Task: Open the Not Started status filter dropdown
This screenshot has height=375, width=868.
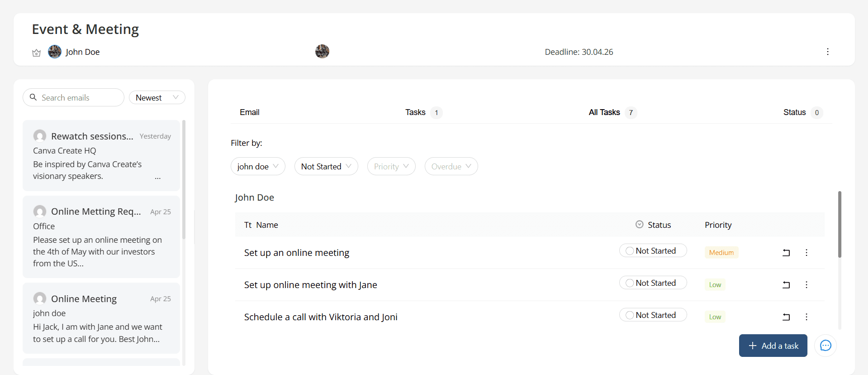Action: click(326, 166)
